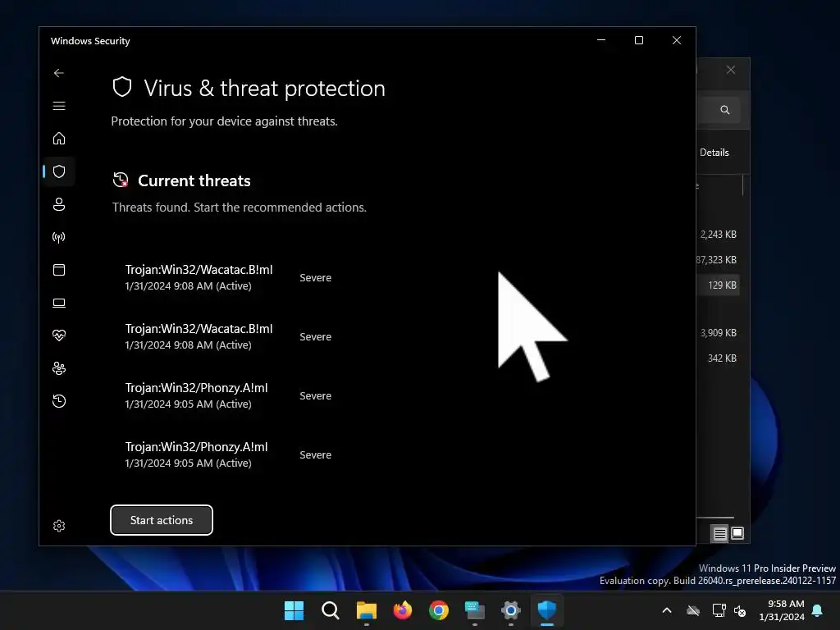Launch Google Chrome from the taskbar
The width and height of the screenshot is (840, 630).
[x=438, y=610]
